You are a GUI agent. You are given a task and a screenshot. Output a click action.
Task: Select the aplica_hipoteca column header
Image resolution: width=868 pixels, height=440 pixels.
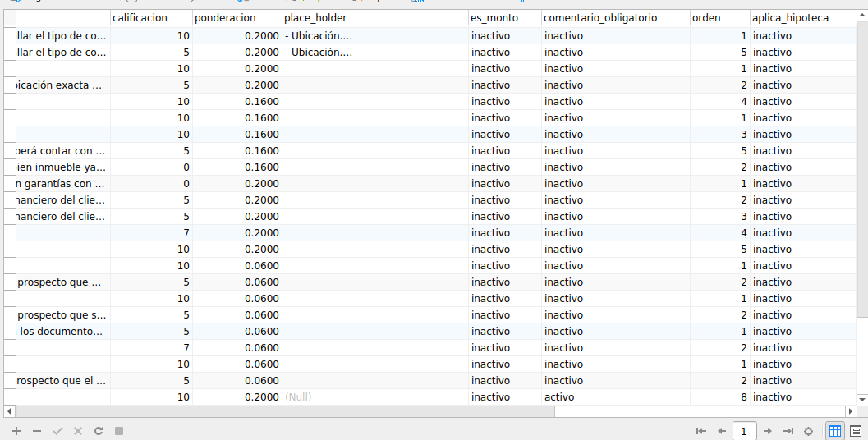coord(802,17)
